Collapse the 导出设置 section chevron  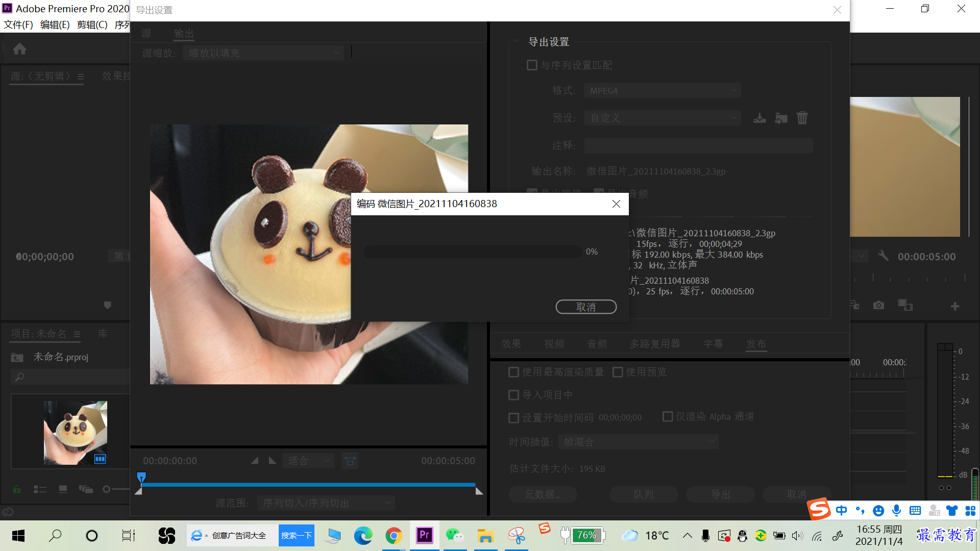click(517, 41)
